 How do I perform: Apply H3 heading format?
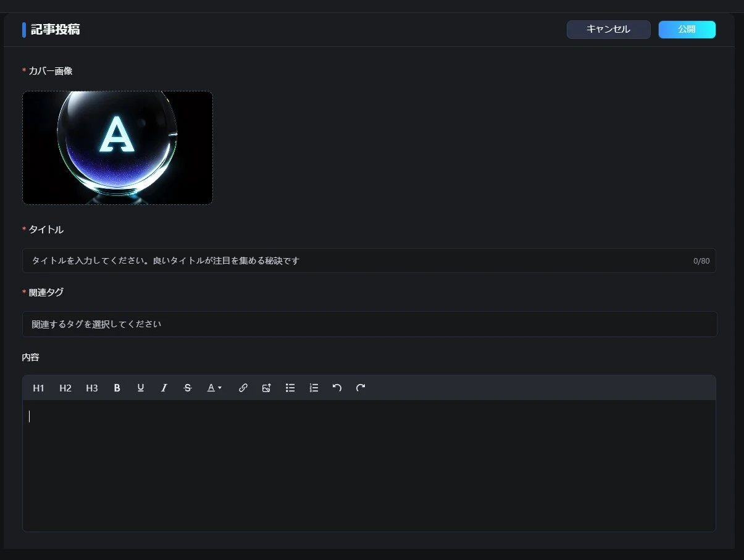pos(92,388)
